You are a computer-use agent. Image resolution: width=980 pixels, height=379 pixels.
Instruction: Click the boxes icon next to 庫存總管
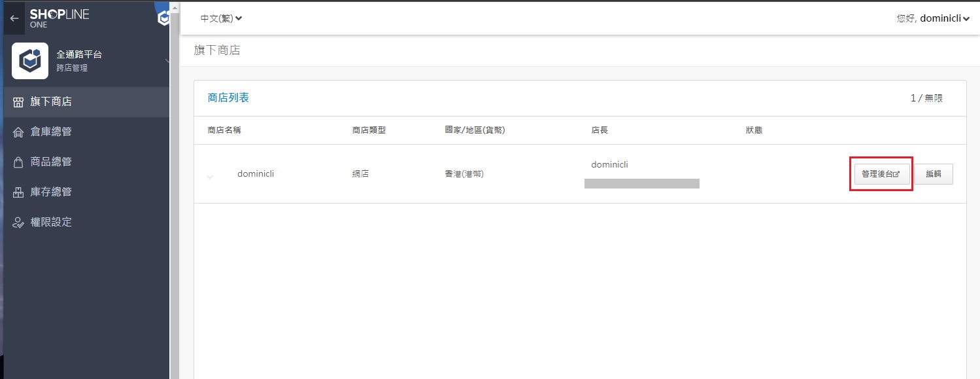pos(18,192)
